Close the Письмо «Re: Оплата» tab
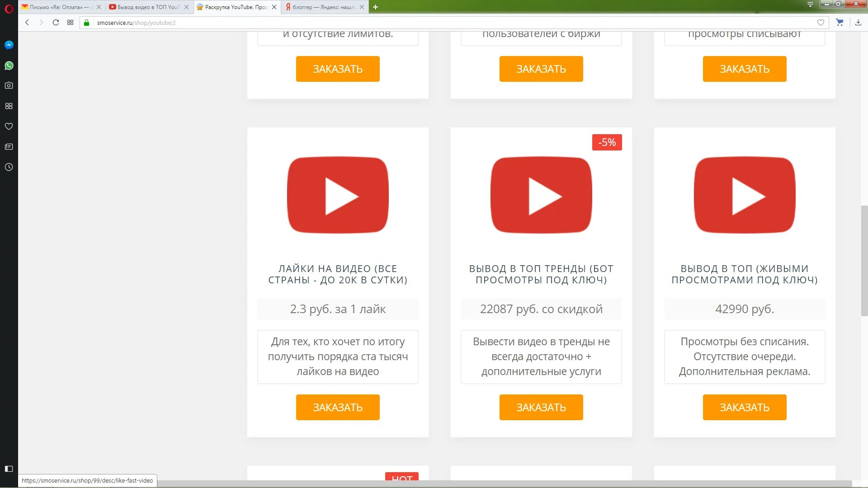 point(99,7)
